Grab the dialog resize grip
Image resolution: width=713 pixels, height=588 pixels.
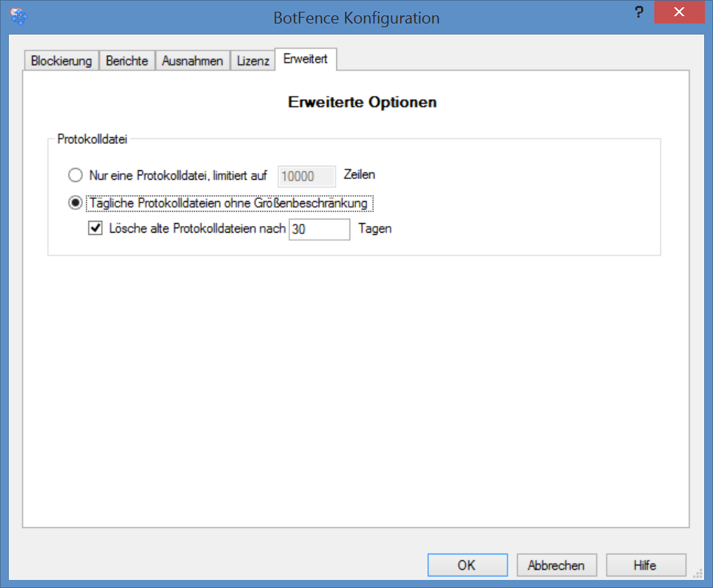pos(698,574)
